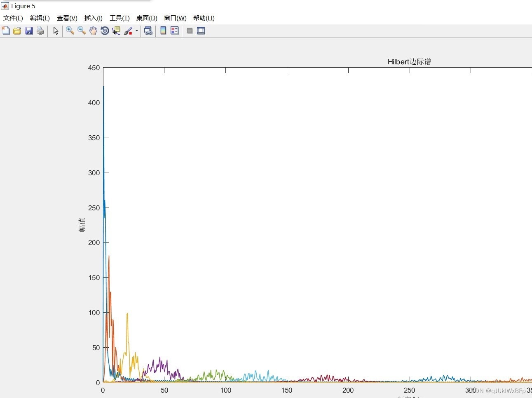Print the figure using printer icon
The height and width of the screenshot is (398, 532).
tap(40, 31)
